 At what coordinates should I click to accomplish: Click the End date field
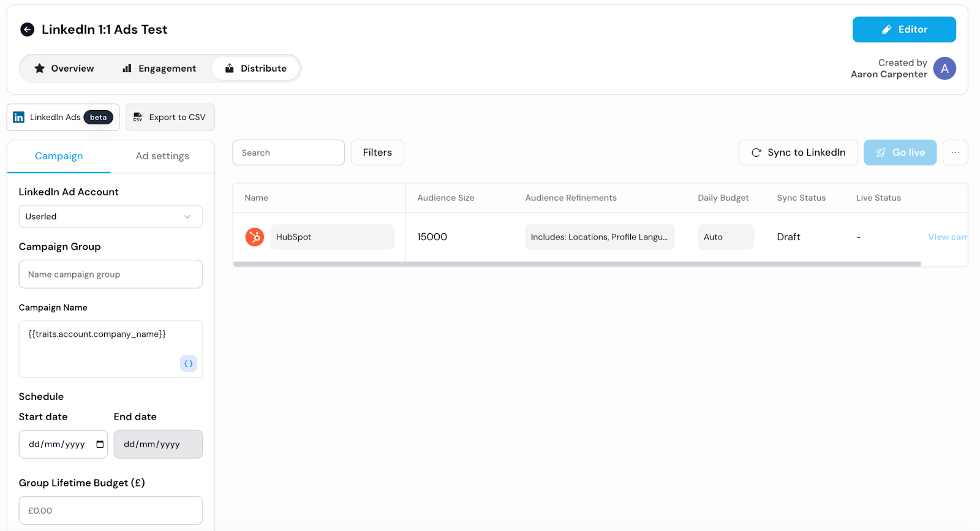pyautogui.click(x=158, y=444)
